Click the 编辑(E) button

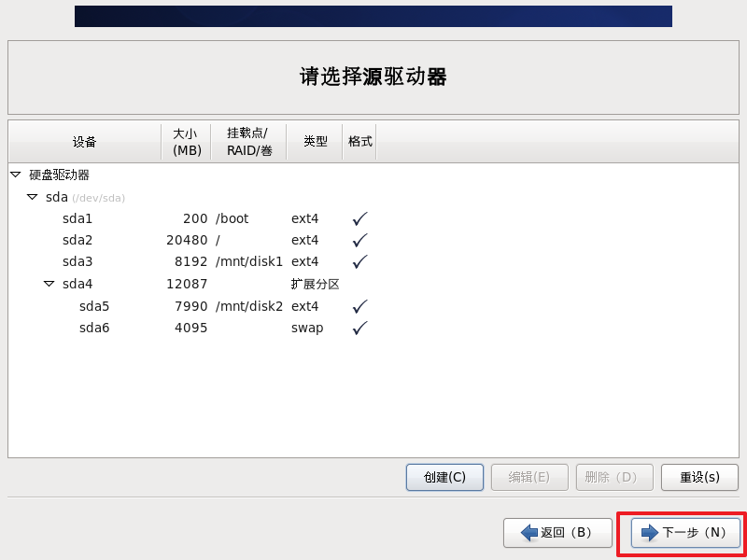[x=529, y=477]
